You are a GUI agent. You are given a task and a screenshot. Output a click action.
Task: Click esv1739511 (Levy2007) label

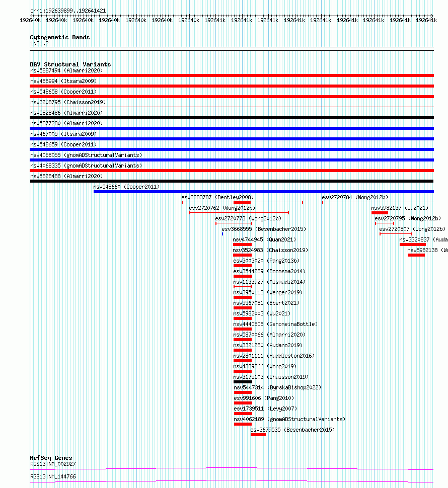266,409
